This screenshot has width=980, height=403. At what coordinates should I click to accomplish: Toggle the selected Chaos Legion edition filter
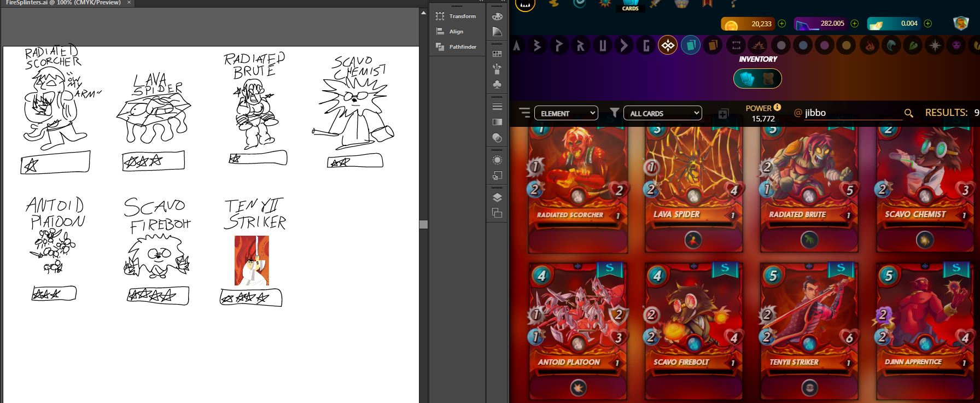pyautogui.click(x=668, y=45)
